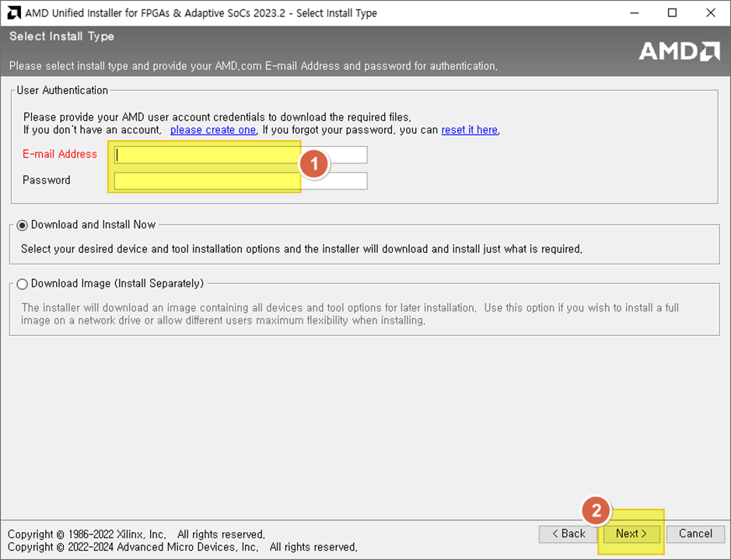This screenshot has height=560, width=731.
Task: Cancel the installation
Action: coord(695,534)
